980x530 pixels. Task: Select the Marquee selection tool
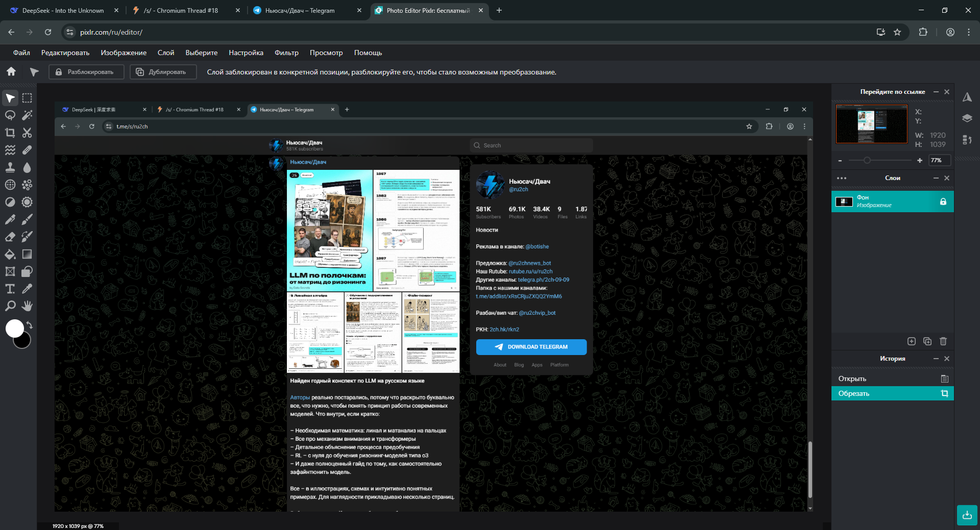tap(27, 98)
